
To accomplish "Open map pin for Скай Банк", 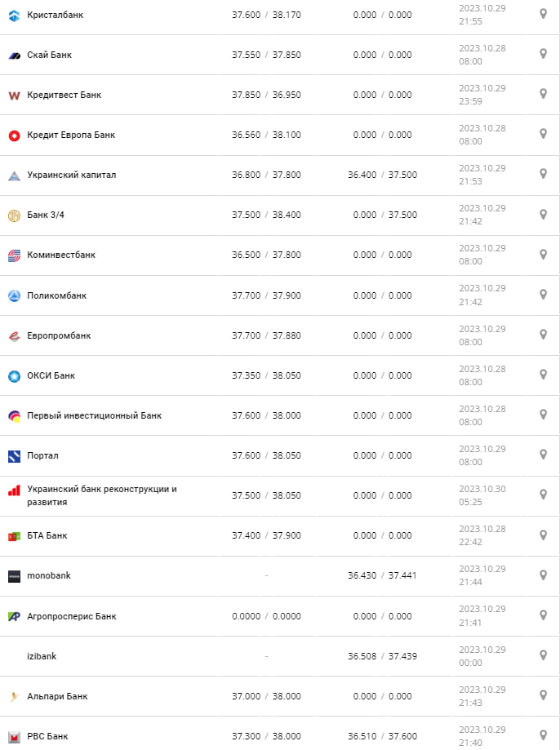I will tap(543, 54).
